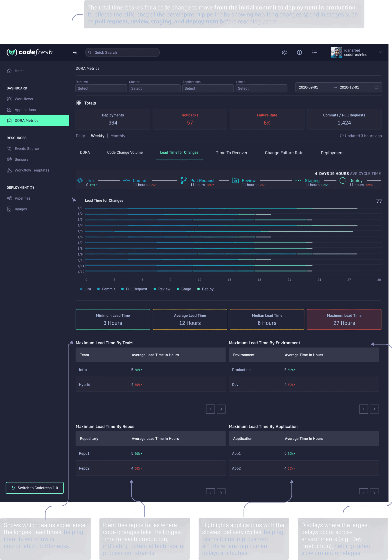Open Workflows from sidebar icon

point(9,99)
